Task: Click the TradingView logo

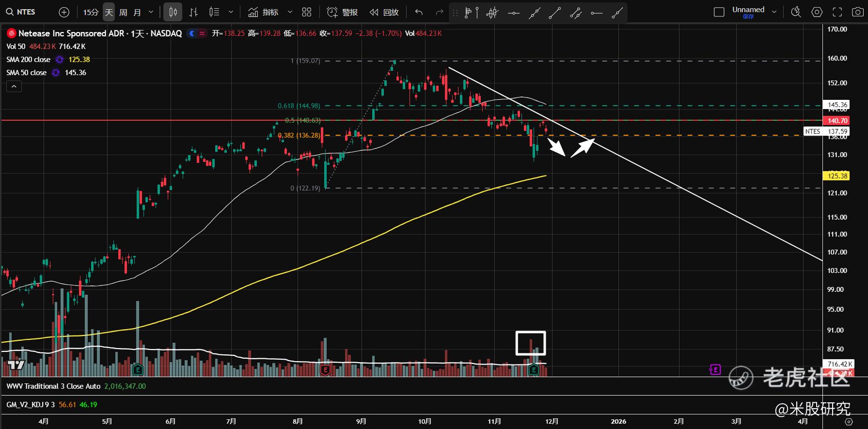Action: coord(16,365)
